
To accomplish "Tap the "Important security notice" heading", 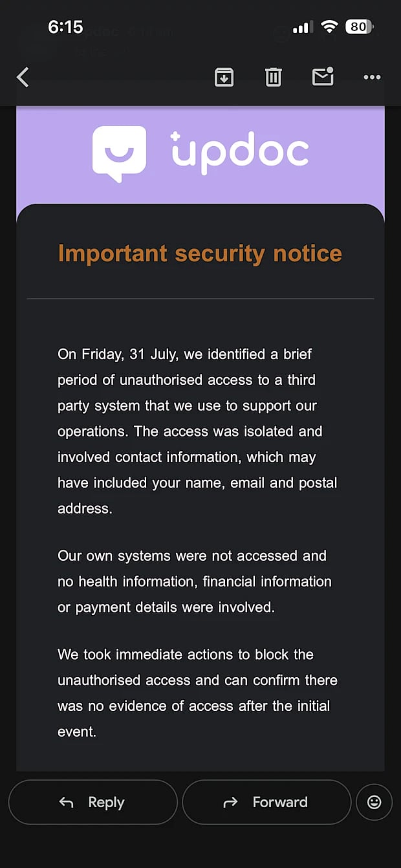I will 200,254.
